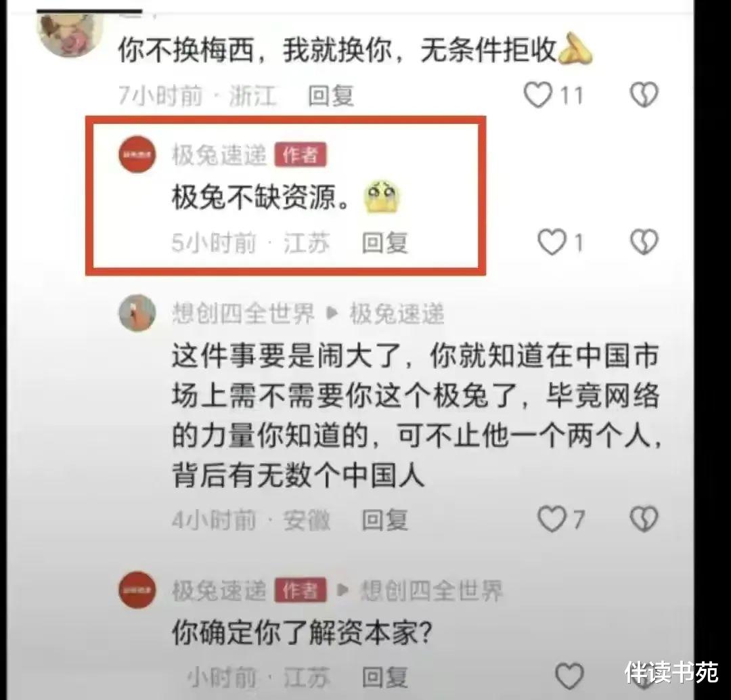
Task: Like the comment with 7 likes
Action: point(552,519)
